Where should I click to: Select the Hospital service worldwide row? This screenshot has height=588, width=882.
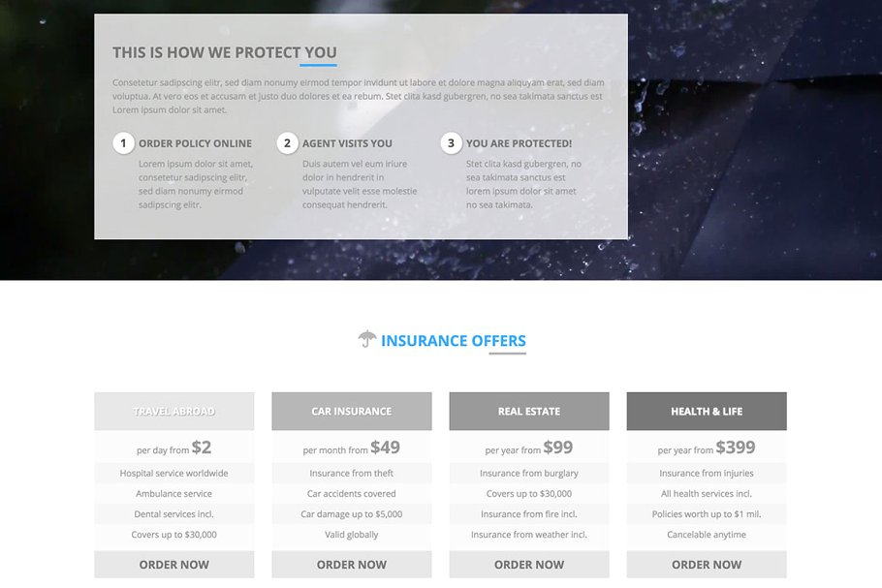point(173,473)
